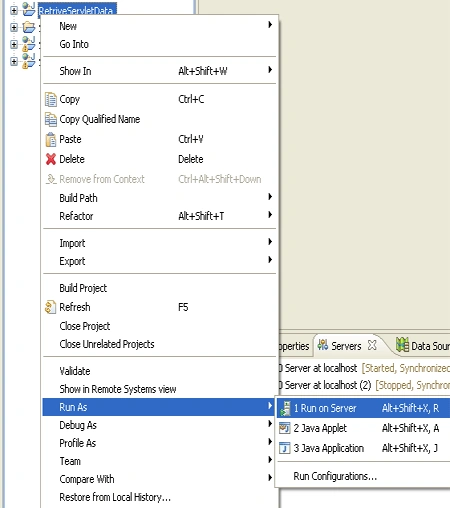Image resolution: width=450 pixels, height=508 pixels.
Task: Click the Refresh icon in the menu
Action: pyautogui.click(x=50, y=307)
